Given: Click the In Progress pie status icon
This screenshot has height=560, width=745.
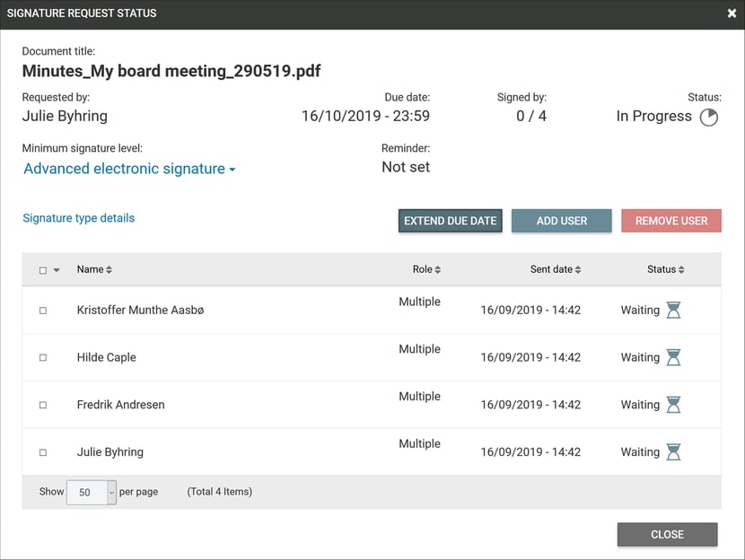Looking at the screenshot, I should 708,118.
